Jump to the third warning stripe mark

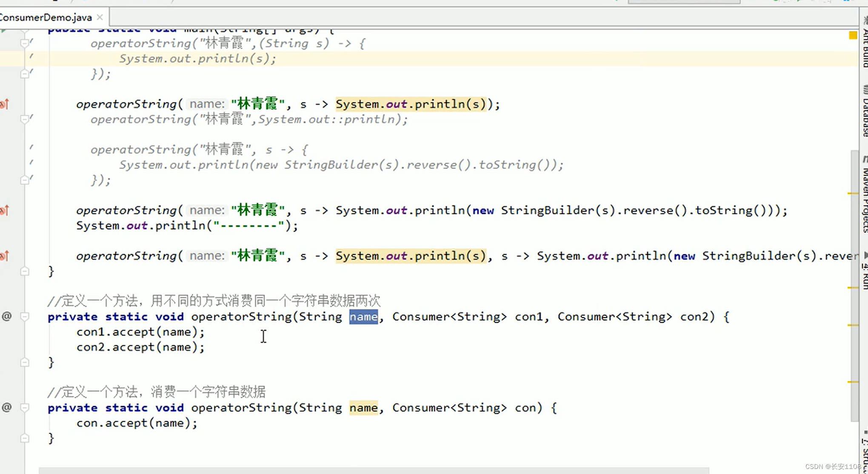click(x=853, y=325)
